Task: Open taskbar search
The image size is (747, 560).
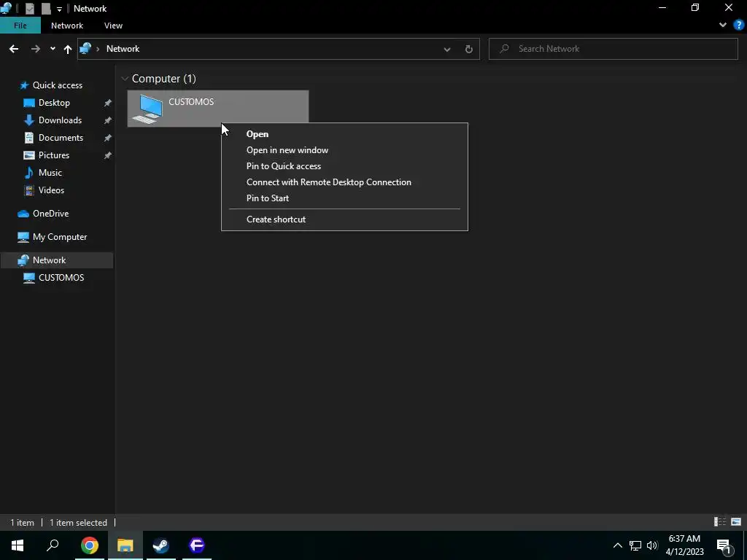Action: click(x=53, y=545)
